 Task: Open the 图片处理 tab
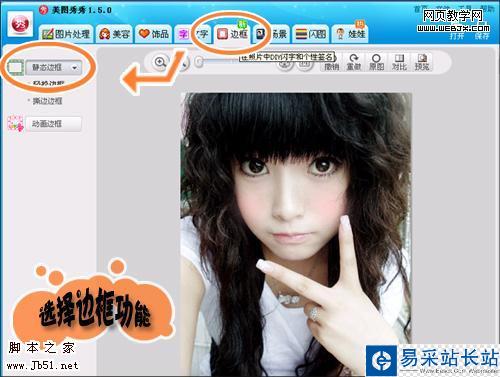(67, 34)
